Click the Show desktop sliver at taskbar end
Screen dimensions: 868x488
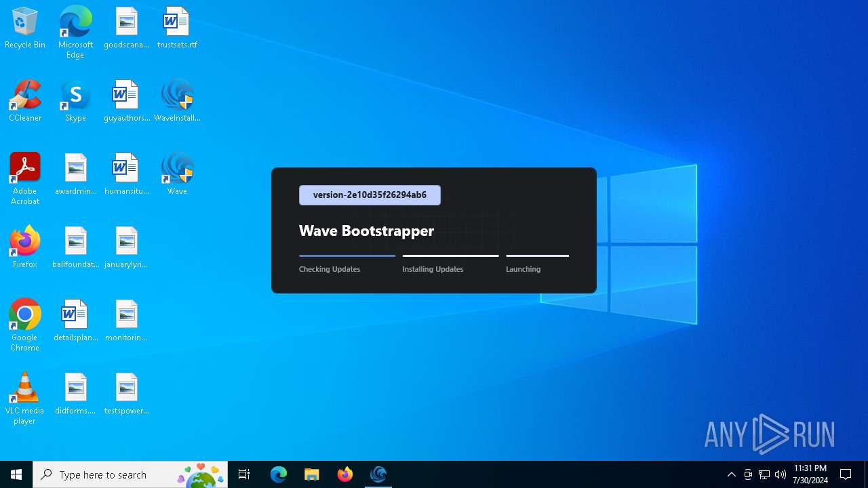coord(866,474)
